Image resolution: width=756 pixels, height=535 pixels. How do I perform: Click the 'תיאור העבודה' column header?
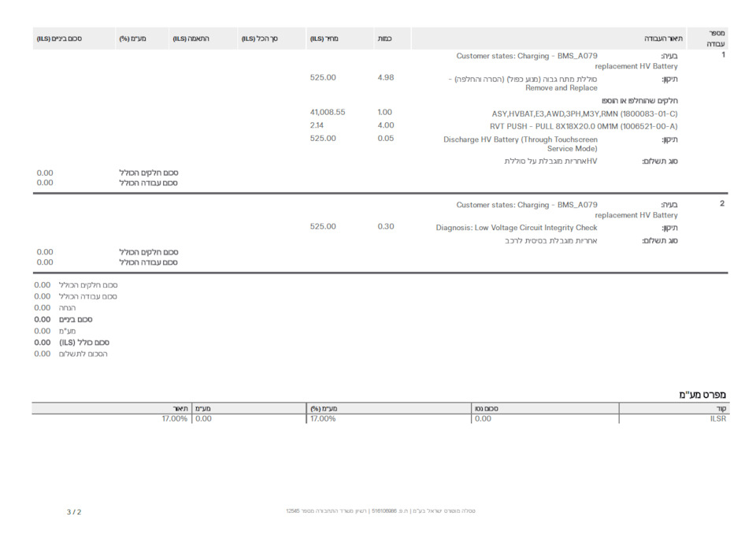663,39
